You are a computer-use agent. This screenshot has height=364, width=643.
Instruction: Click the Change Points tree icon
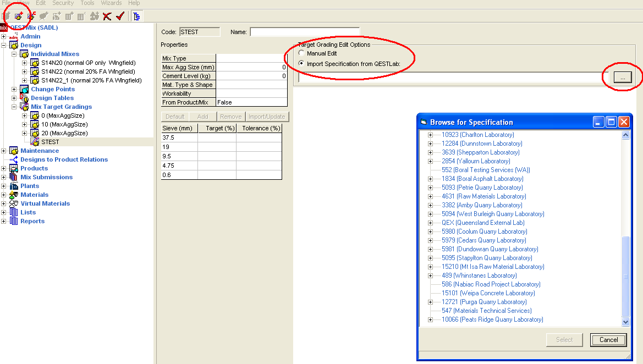[x=24, y=89]
